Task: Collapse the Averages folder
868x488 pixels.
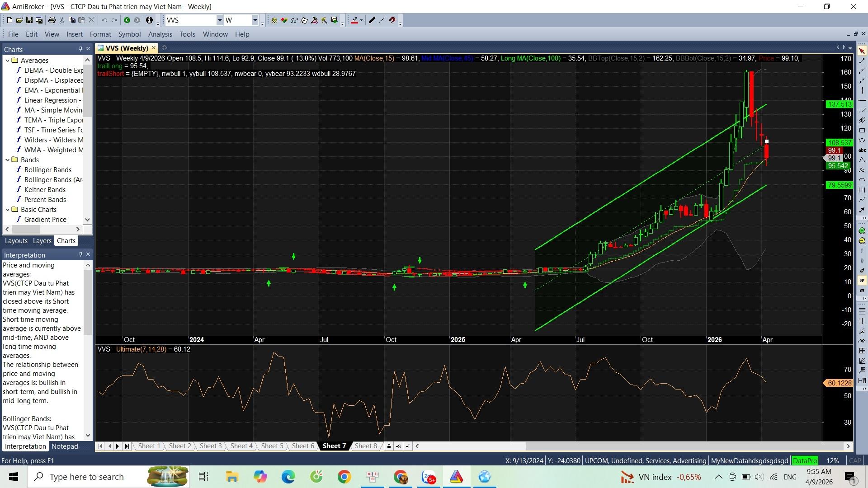Action: [7, 61]
